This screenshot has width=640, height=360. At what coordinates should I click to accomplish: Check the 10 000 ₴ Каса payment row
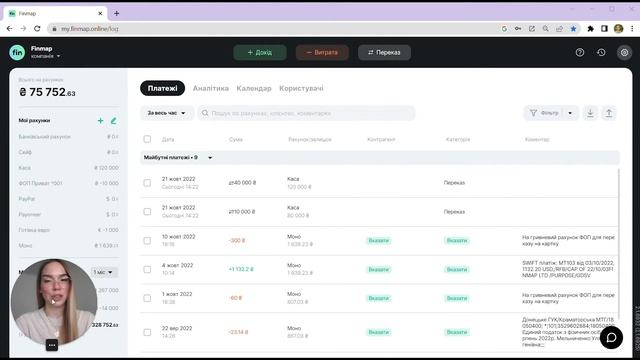point(147,211)
